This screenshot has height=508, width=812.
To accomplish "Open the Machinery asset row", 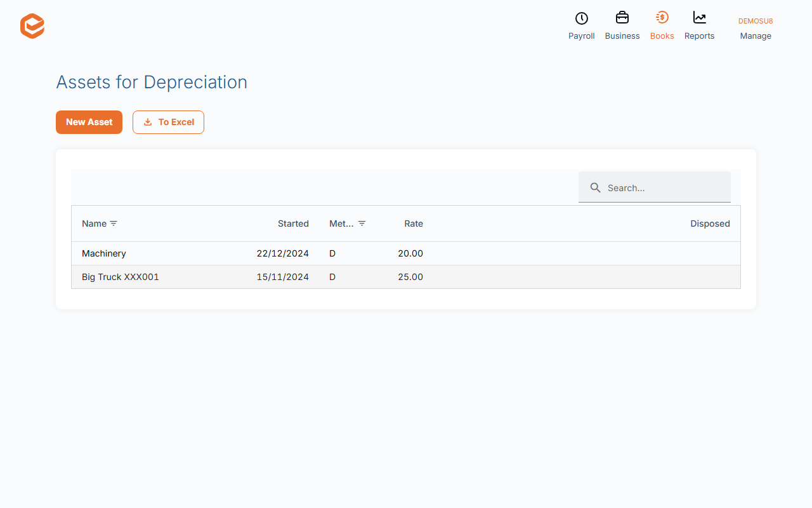I will [x=406, y=253].
